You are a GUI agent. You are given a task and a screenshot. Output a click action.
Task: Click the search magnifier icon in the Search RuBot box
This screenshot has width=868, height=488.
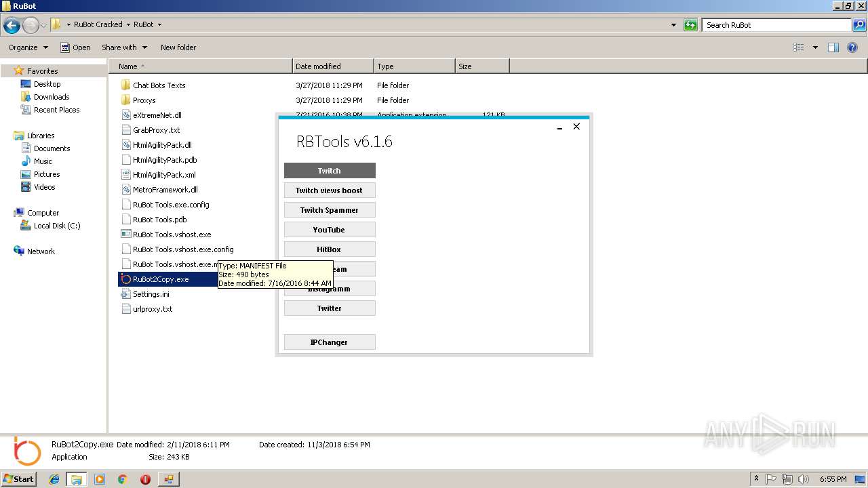pyautogui.click(x=859, y=25)
